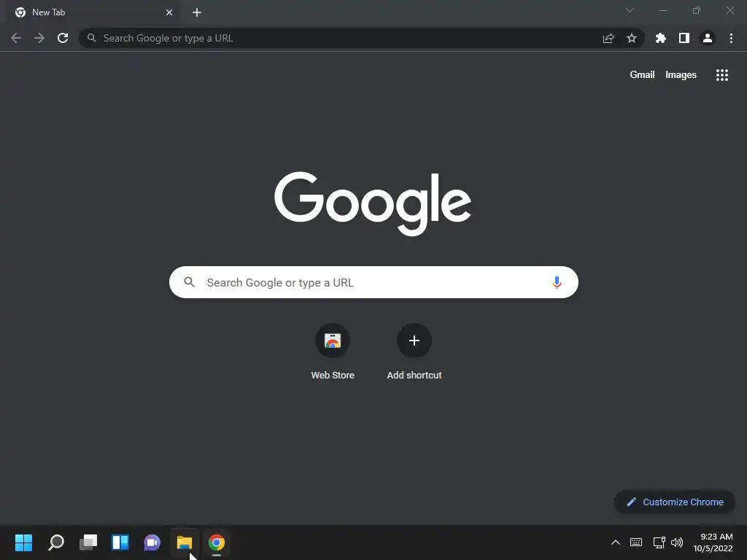Image resolution: width=747 pixels, height=560 pixels.
Task: Click the Google logo
Action: [x=373, y=204]
